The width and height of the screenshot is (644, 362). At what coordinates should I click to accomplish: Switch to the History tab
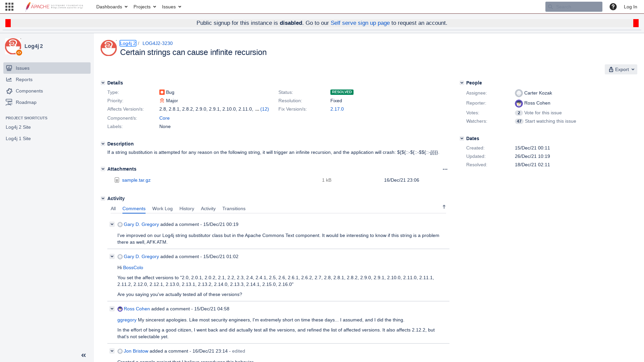[187, 208]
